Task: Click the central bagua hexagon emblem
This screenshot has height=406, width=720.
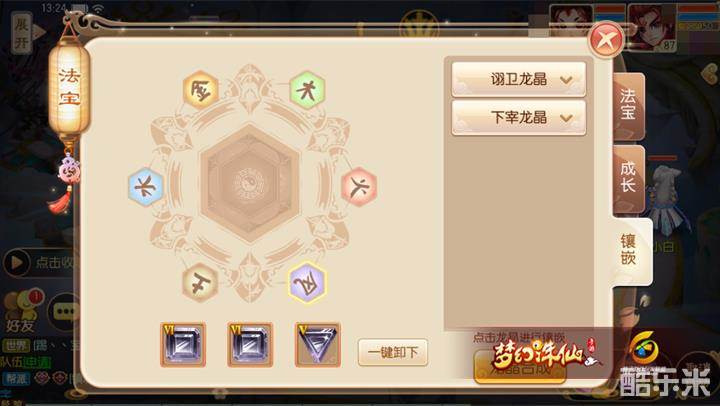Action: tap(250, 184)
